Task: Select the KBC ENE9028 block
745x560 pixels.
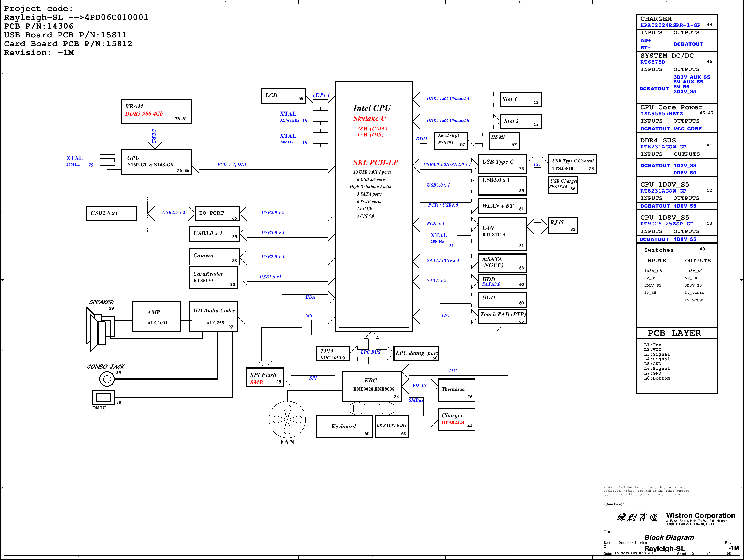Action: [x=372, y=386]
